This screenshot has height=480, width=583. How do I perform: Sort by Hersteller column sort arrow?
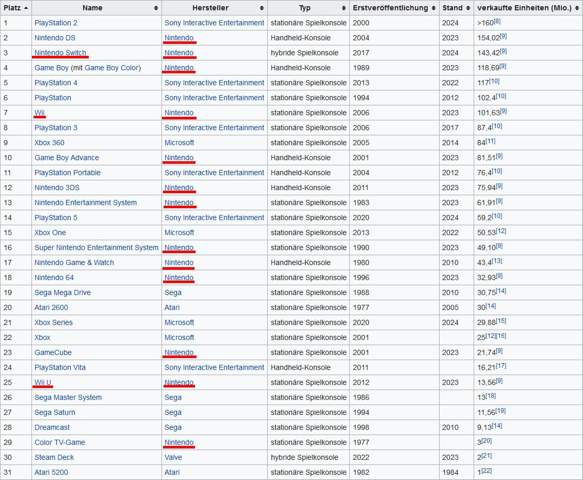coord(262,8)
